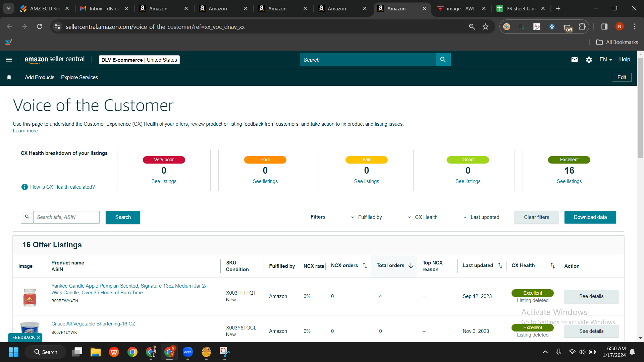Screen dimensions: 644x362
Task: Click the Search title, ASIN input field
Action: (66, 217)
